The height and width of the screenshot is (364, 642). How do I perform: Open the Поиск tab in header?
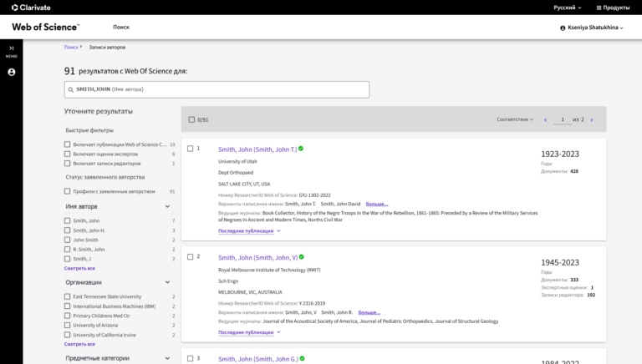pos(121,27)
